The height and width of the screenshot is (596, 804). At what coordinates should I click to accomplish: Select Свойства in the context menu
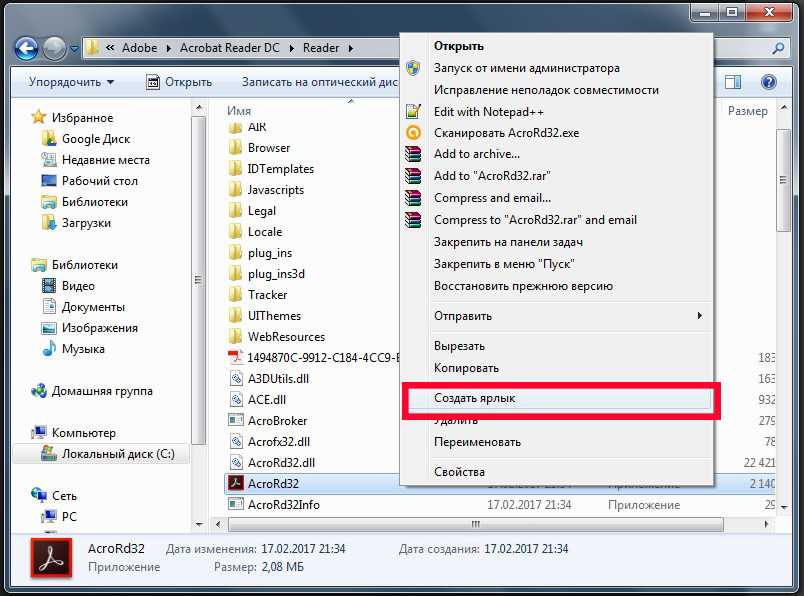(459, 472)
